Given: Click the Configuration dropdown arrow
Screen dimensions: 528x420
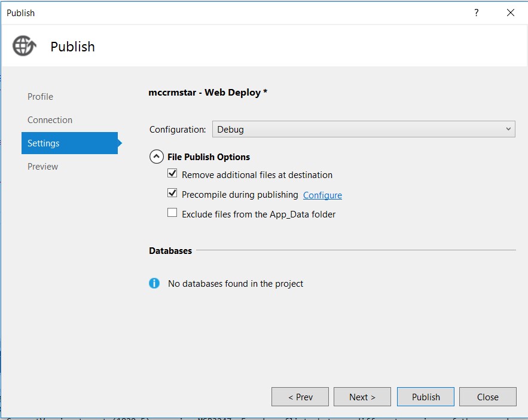Looking at the screenshot, I should coord(508,129).
